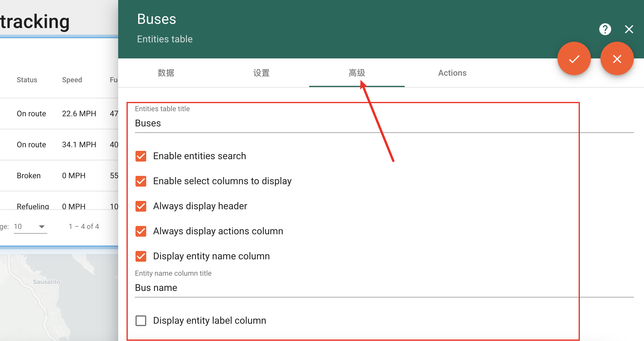Uncheck Display entity name column
The image size is (644, 341).
[x=141, y=256]
